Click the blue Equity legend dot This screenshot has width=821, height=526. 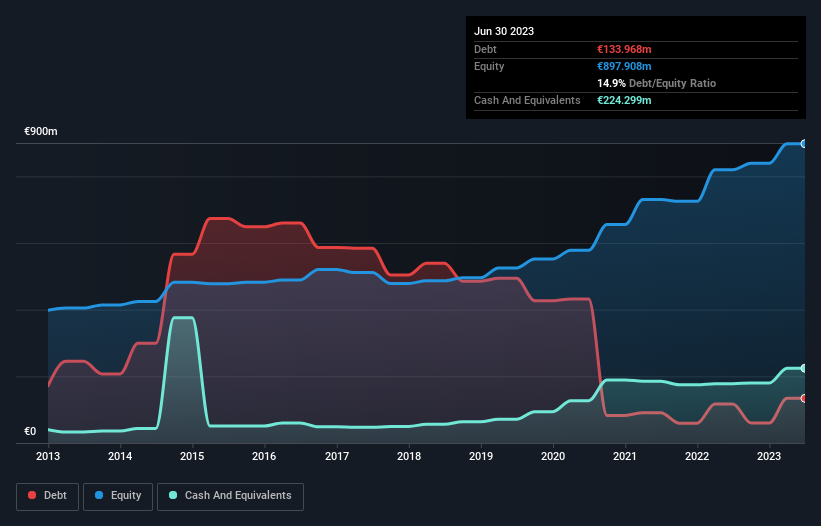point(99,495)
